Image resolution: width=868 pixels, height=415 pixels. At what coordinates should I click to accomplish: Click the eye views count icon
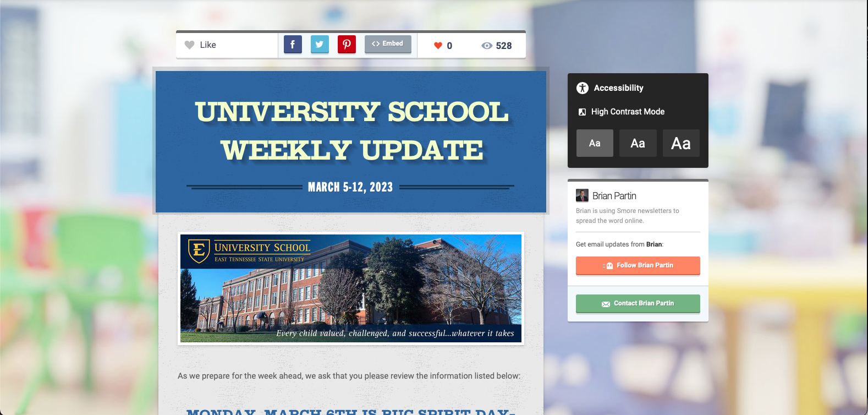487,46
